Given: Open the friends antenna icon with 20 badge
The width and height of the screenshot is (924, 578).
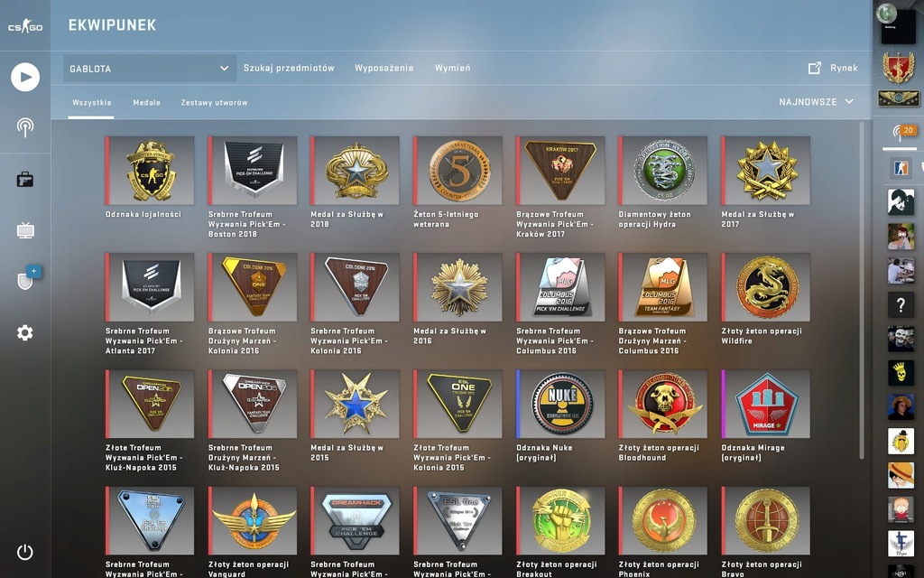Looking at the screenshot, I should pyautogui.click(x=902, y=134).
